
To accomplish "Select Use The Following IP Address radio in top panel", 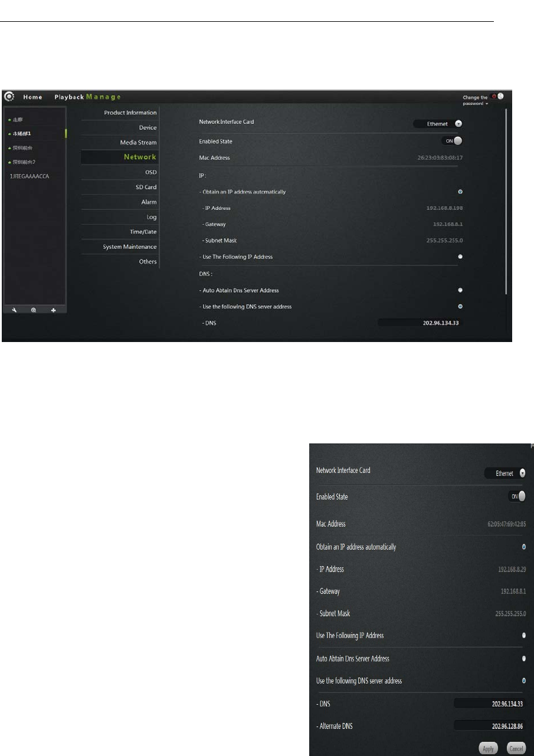I will pos(460,257).
